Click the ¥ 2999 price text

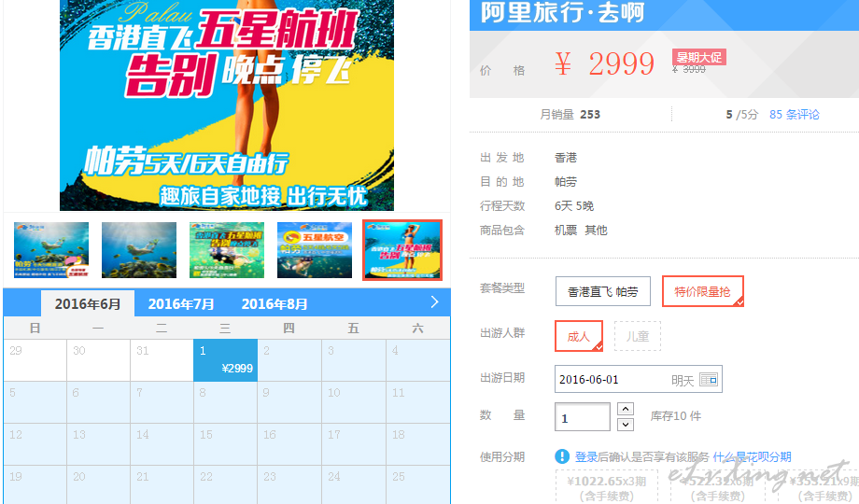click(604, 63)
